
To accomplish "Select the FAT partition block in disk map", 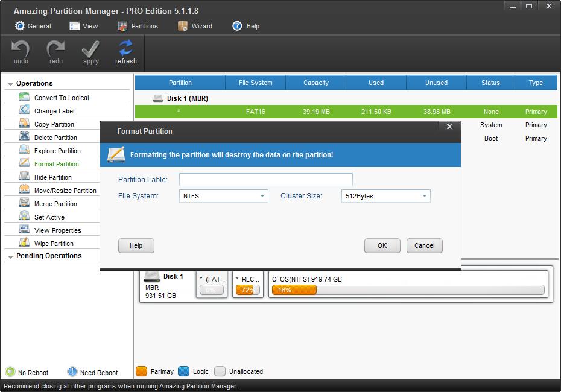I will tap(212, 284).
